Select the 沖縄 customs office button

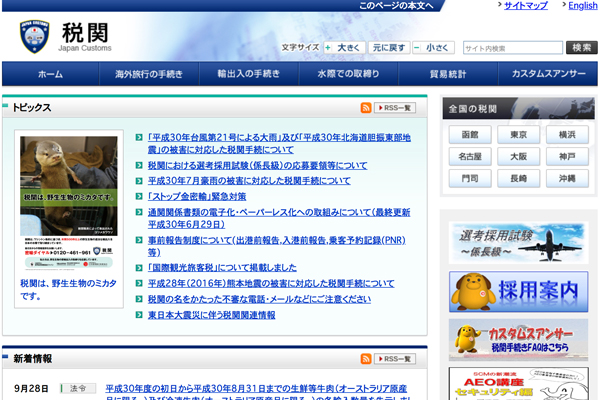coord(567,178)
